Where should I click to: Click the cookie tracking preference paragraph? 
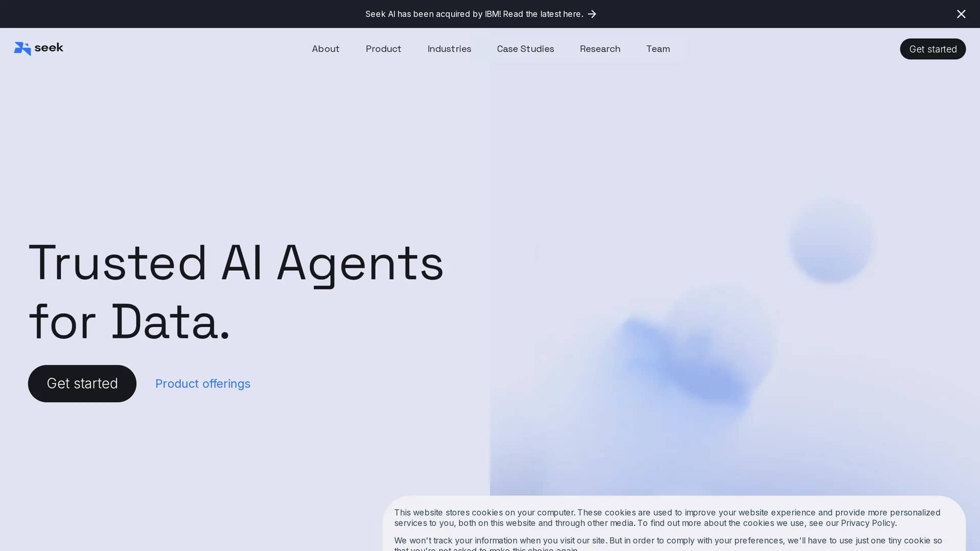[668, 543]
